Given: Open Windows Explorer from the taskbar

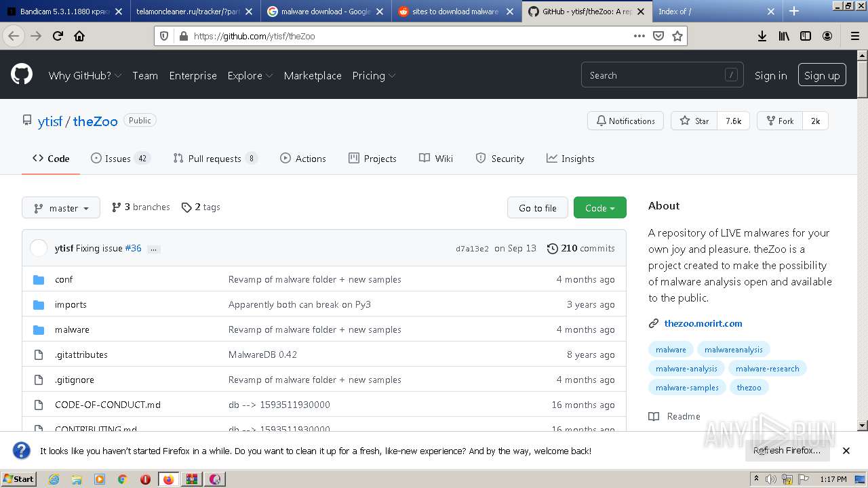Looking at the screenshot, I should (x=77, y=479).
